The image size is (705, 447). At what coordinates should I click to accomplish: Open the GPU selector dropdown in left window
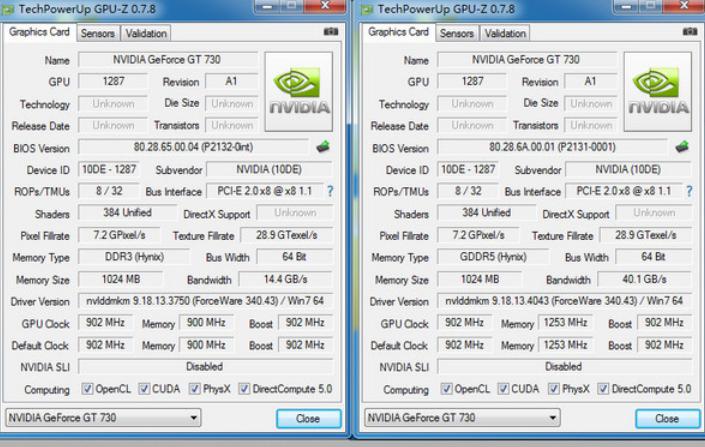point(103,418)
